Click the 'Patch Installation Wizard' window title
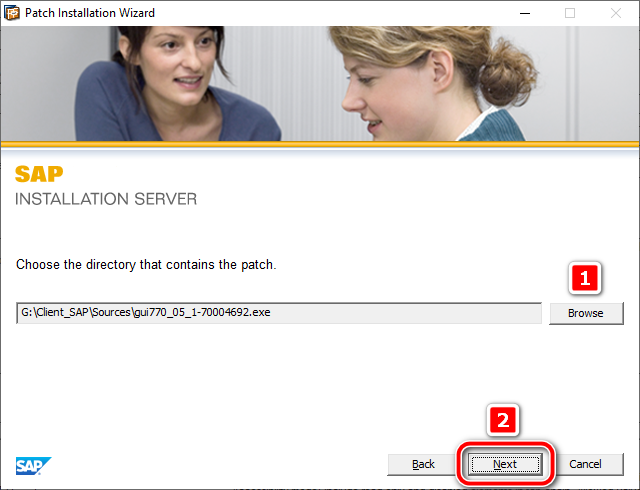 (x=90, y=13)
